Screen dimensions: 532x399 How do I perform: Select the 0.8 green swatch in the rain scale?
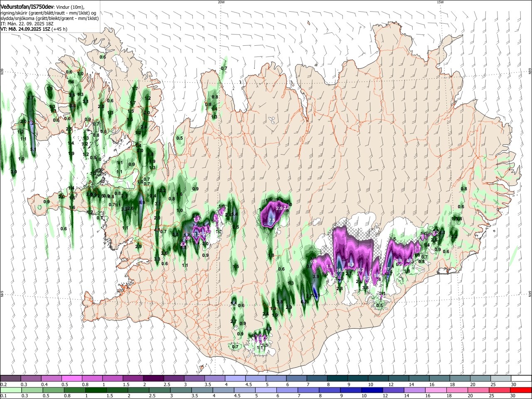pyautogui.click(x=74, y=390)
